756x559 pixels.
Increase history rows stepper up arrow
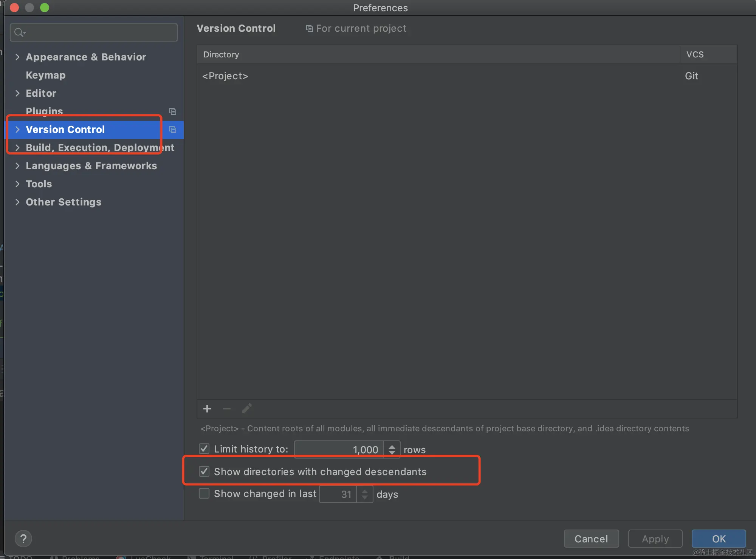(392, 446)
